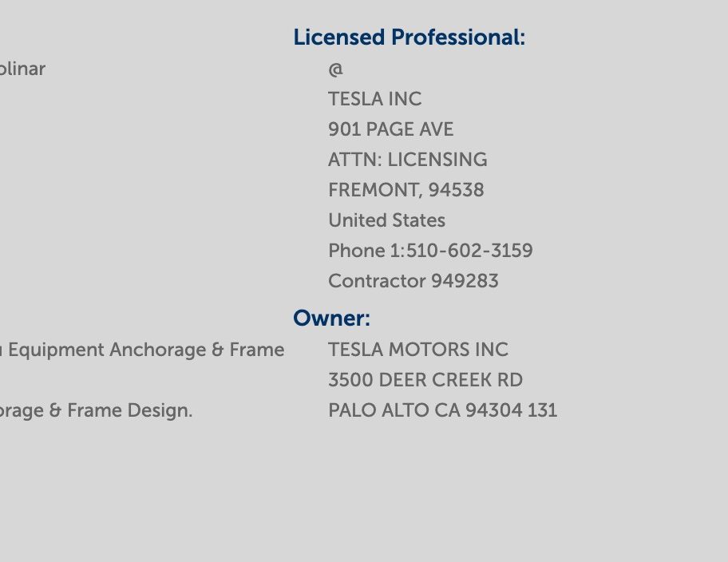Click Contractor 949283 license number
728x562 pixels.
click(413, 281)
